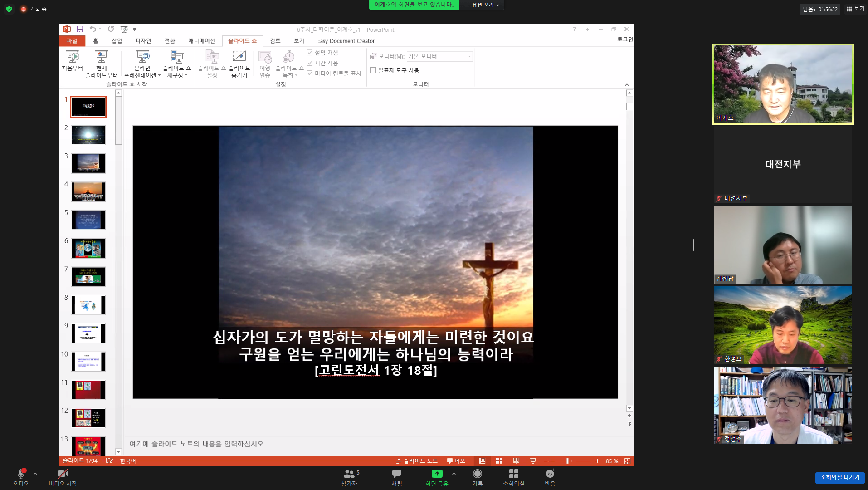Select slide 4 thumbnail

pyautogui.click(x=88, y=191)
